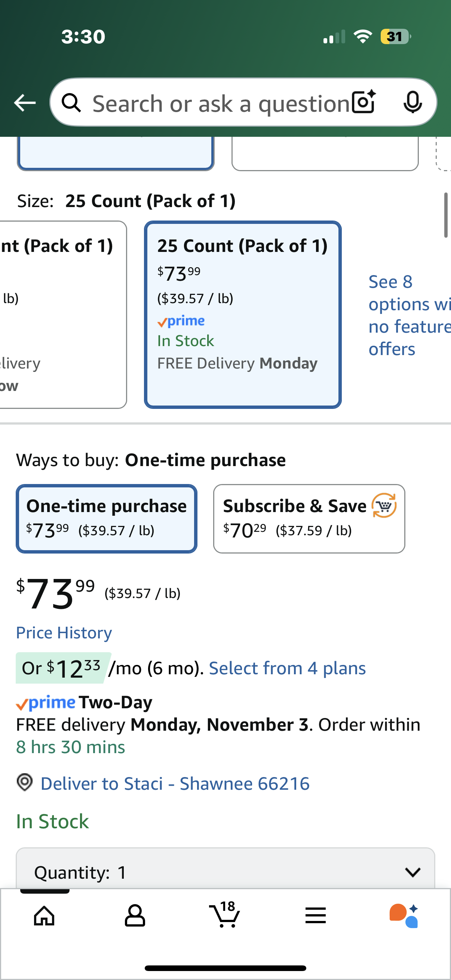Open the account profile icon
The image size is (451, 980).
(x=135, y=915)
